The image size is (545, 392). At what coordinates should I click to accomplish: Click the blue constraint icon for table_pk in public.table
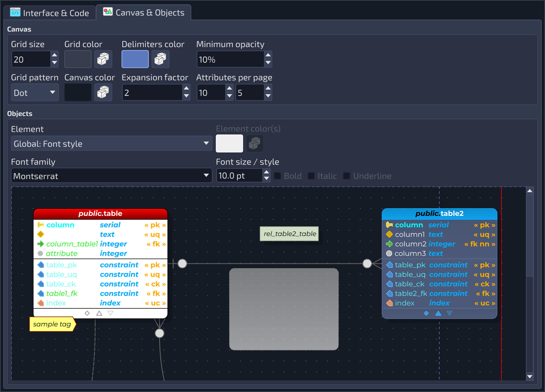pyautogui.click(x=41, y=265)
